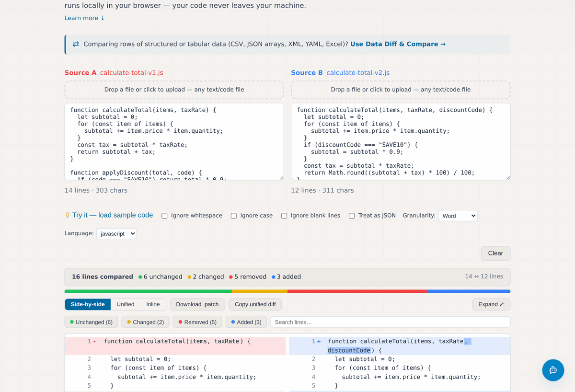Click the Clear button
This screenshot has height=392, width=575.
click(495, 253)
